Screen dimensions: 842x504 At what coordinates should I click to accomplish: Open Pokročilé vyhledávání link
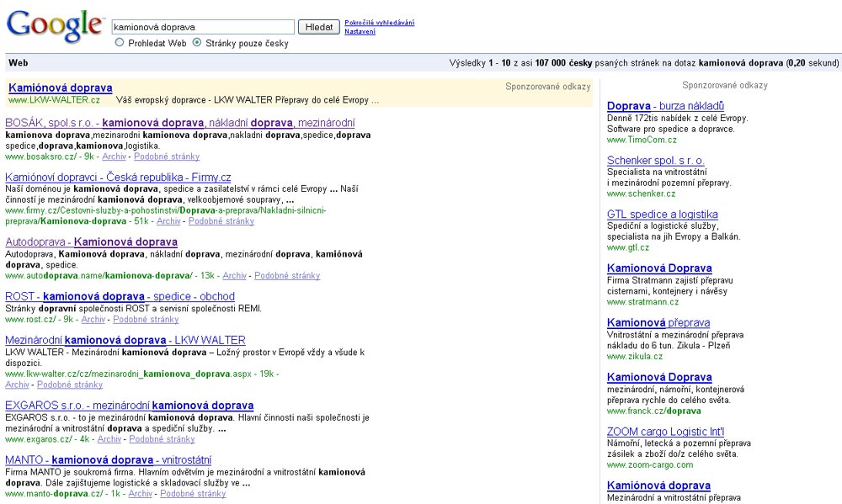[x=379, y=23]
